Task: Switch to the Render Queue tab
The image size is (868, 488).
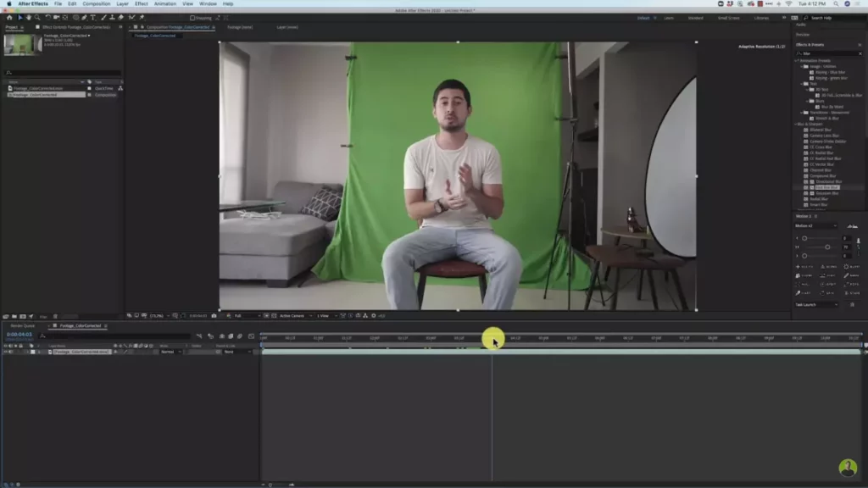Action: (x=23, y=325)
